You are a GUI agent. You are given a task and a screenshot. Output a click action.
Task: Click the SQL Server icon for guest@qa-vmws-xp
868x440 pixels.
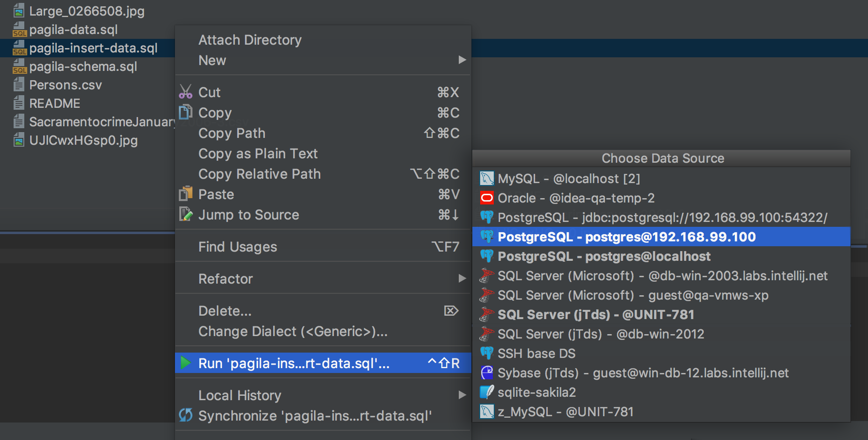tap(486, 295)
